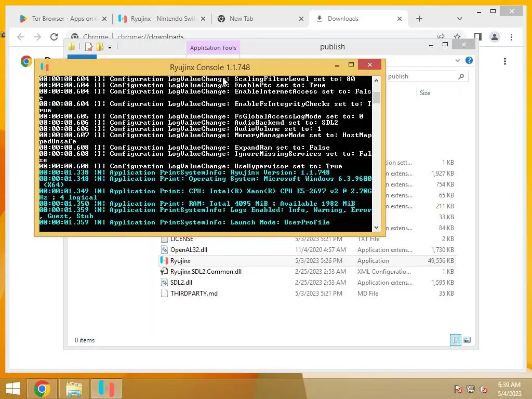The width and height of the screenshot is (532, 399).
Task: Click Explorer folder icon in the title bar
Action: (x=72, y=46)
